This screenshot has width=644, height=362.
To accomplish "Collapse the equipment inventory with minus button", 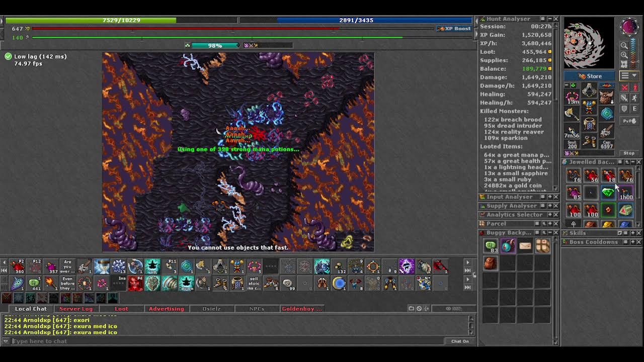I will [567, 85].
